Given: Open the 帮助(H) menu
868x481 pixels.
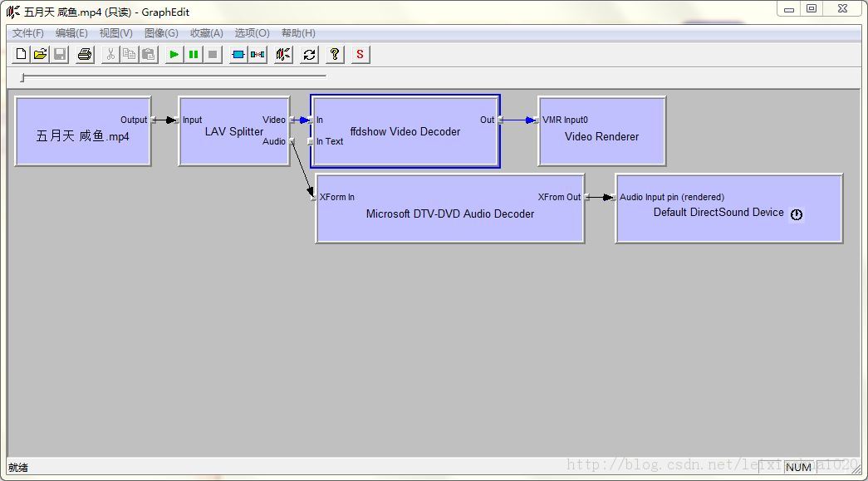Looking at the screenshot, I should (298, 33).
